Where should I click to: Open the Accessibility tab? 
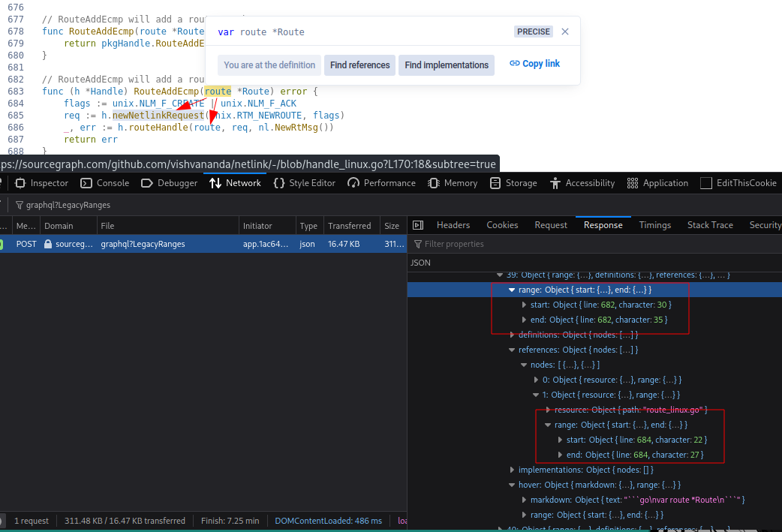(582, 183)
